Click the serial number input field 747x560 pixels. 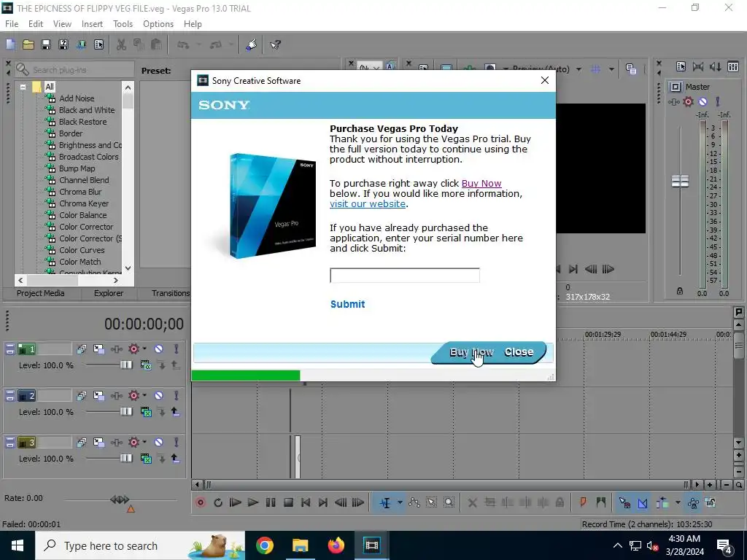tap(405, 275)
